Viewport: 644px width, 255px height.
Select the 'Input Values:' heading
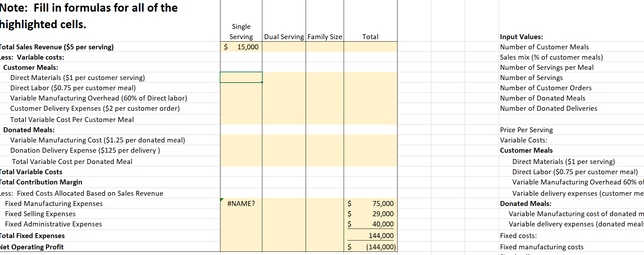521,37
